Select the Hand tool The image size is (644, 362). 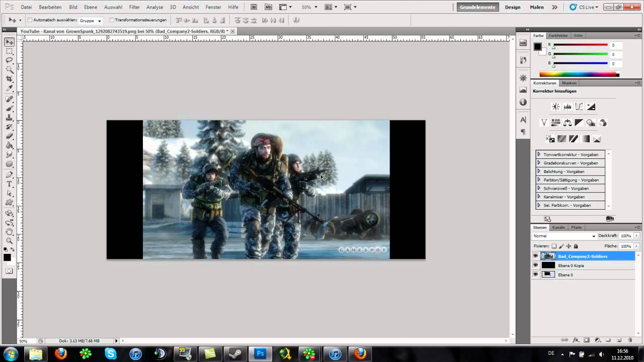tap(9, 231)
